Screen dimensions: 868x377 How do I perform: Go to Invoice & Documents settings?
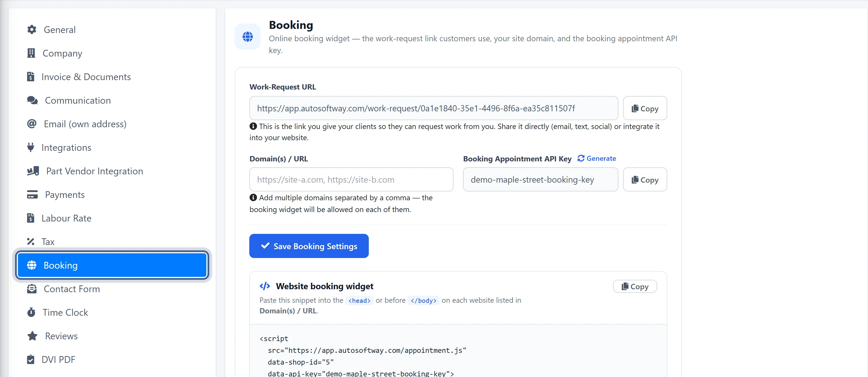pos(112,77)
